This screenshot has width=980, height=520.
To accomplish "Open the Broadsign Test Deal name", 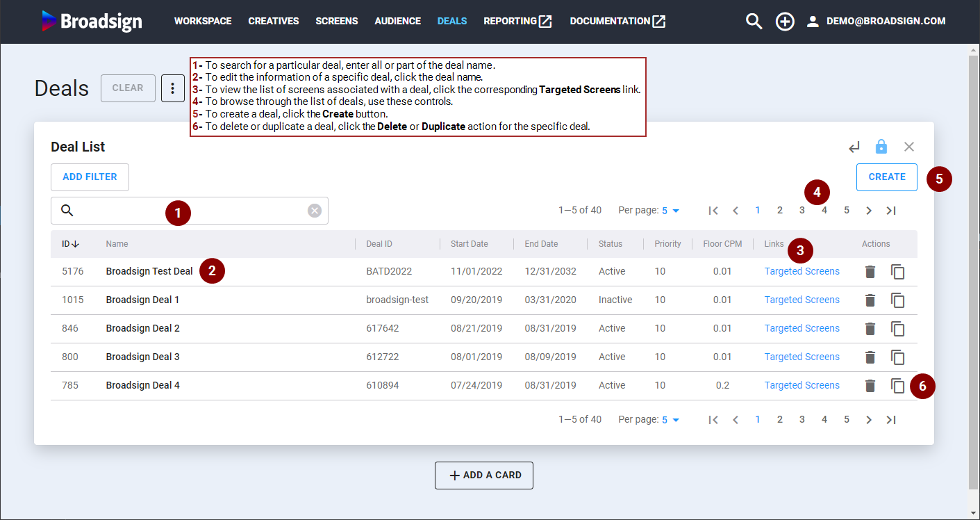I will pos(149,272).
